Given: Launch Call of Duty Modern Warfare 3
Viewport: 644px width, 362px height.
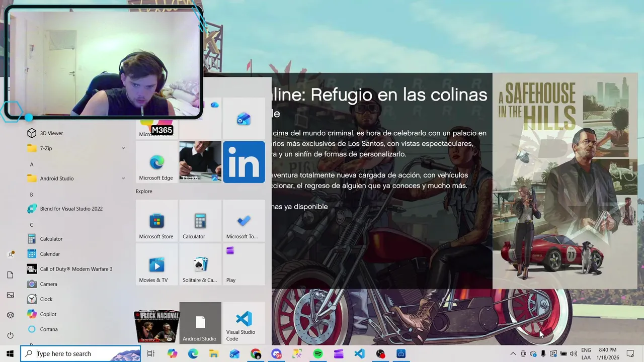Looking at the screenshot, I should [75, 269].
